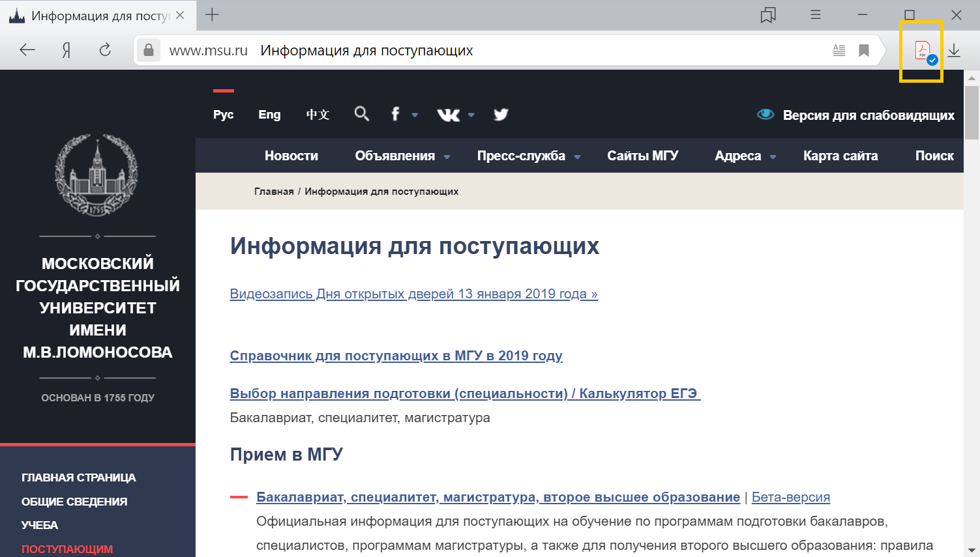Click the site search magnifier icon
Screen dimensions: 980x557
point(362,114)
